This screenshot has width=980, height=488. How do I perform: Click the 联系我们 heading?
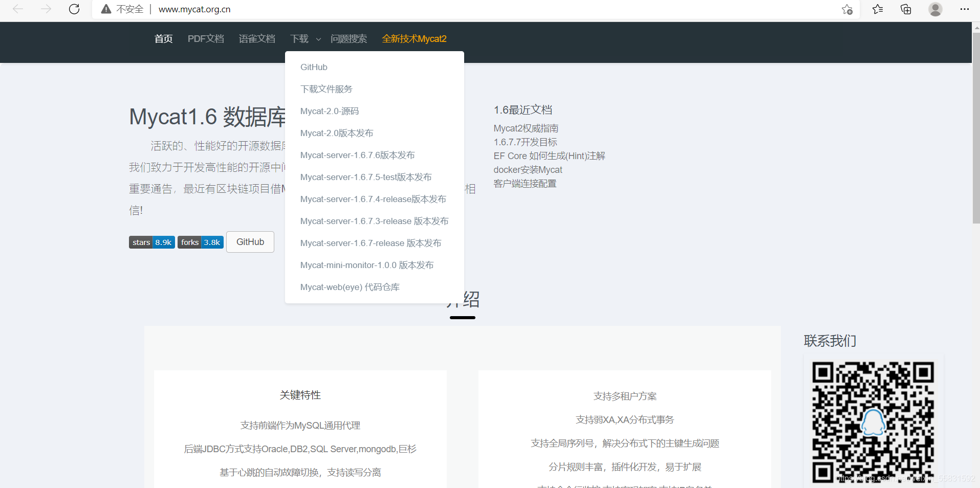(830, 341)
